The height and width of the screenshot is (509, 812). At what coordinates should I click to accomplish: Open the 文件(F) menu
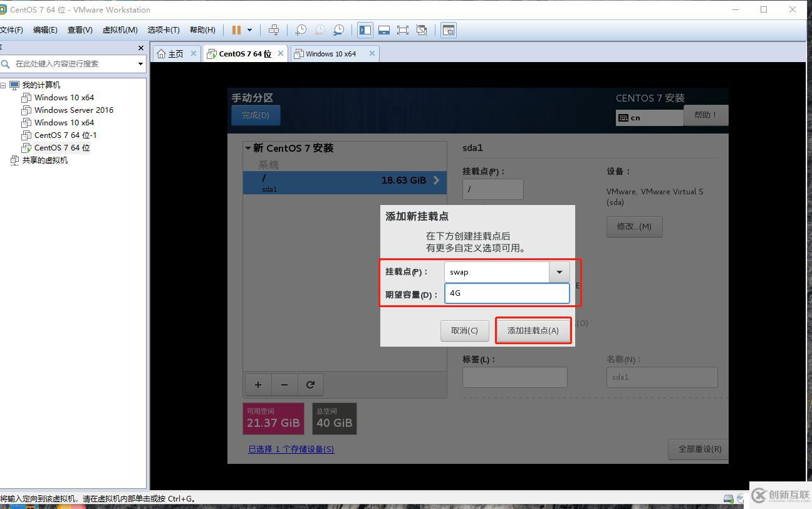click(x=11, y=30)
